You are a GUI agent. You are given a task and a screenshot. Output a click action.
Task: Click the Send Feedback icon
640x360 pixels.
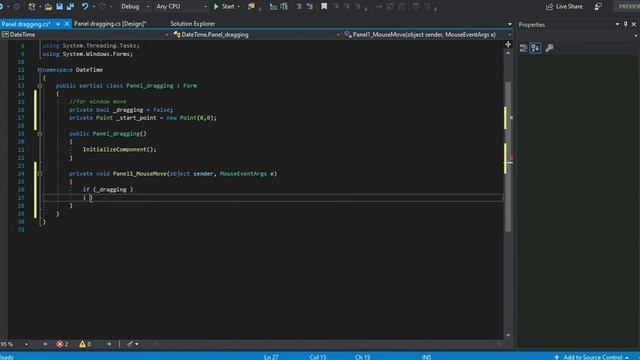598,7
